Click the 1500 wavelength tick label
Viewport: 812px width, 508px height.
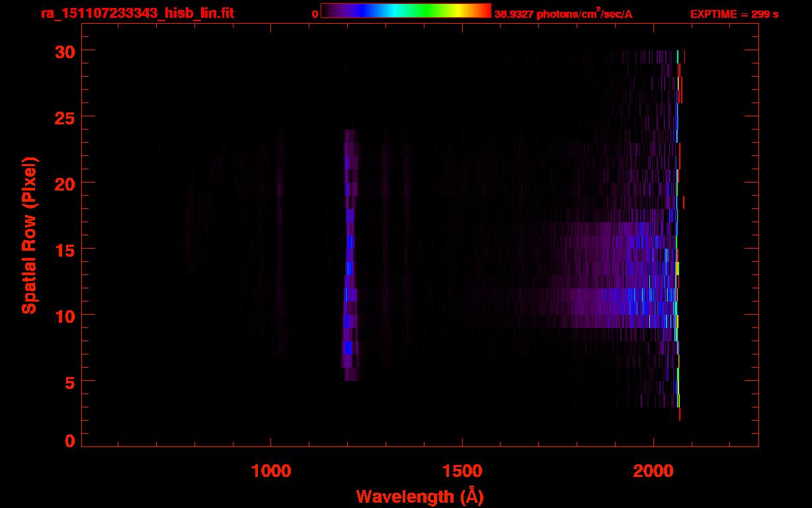tap(462, 471)
